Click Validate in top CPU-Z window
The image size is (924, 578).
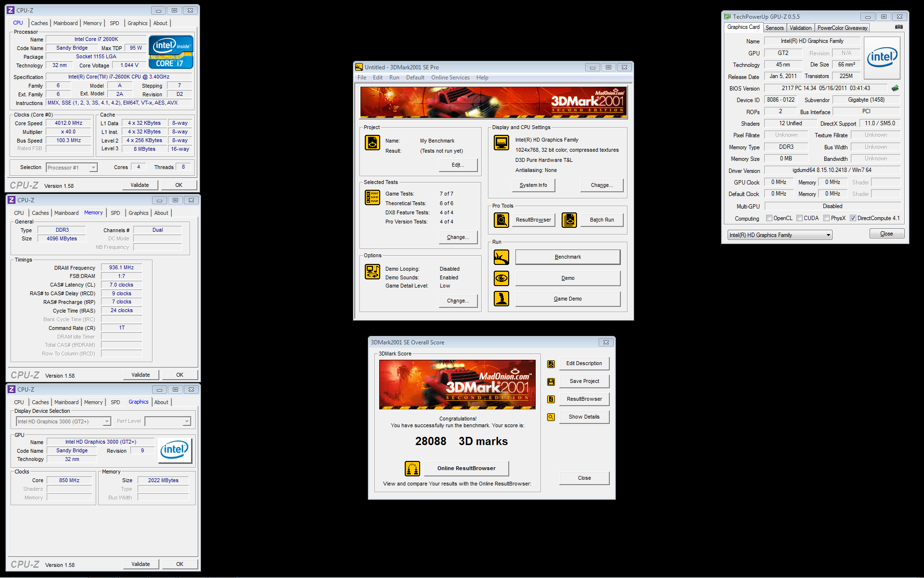click(x=140, y=185)
